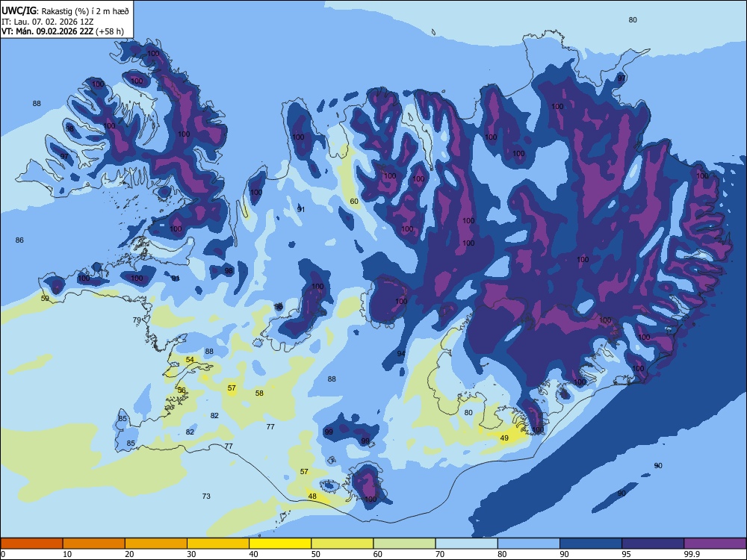This screenshot has width=747, height=560.
Task: Click the title text 'Rakastig (%) í 2 m hæð'
Action: (x=85, y=11)
